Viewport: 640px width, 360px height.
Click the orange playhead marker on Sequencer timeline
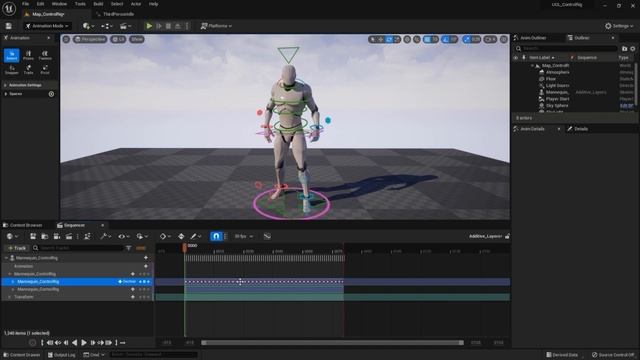click(x=184, y=247)
